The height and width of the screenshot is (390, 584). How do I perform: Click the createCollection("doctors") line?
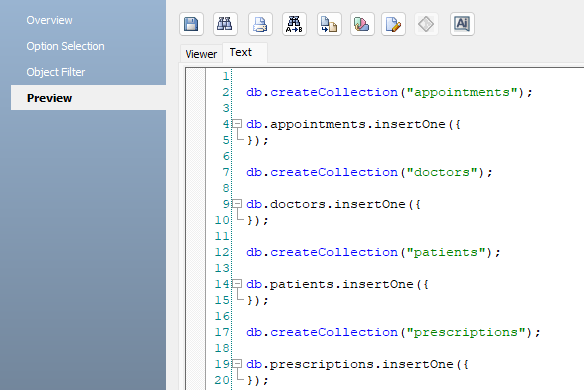[369, 172]
